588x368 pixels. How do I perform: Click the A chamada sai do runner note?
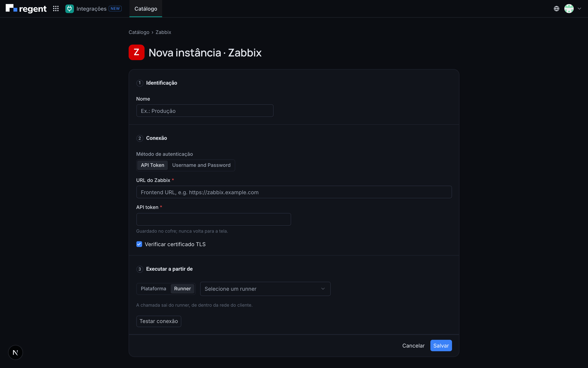[x=194, y=305]
